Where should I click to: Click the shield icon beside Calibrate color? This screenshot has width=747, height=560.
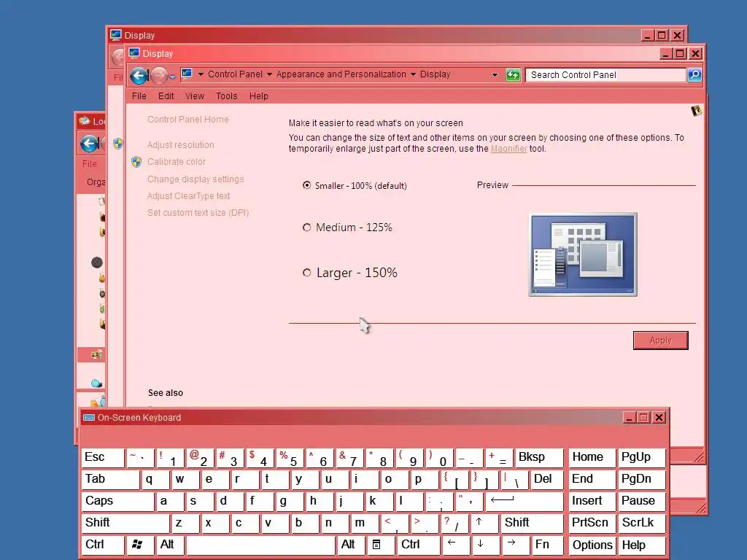tap(136, 162)
